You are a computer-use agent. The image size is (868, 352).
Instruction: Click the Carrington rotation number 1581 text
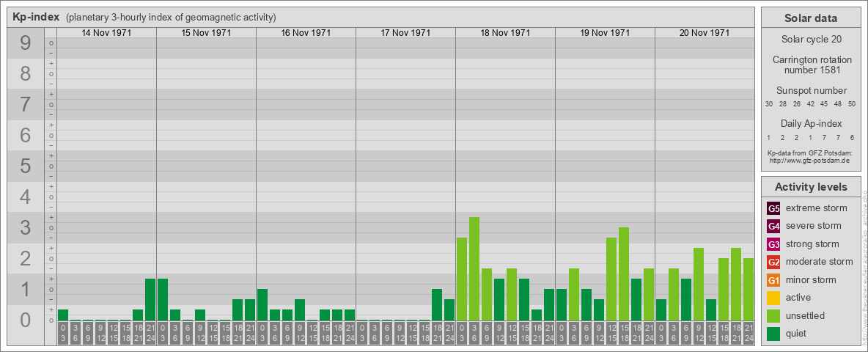pyautogui.click(x=811, y=65)
